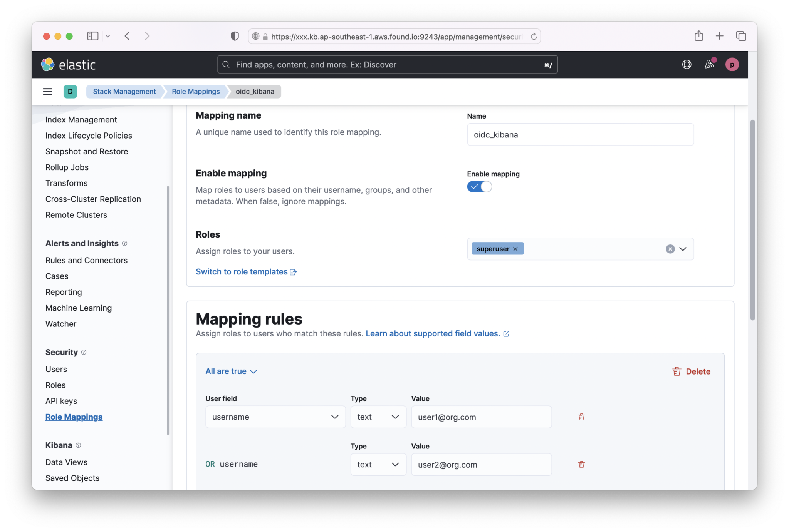Screen dimensions: 789x532
Task: Disable the Enable mapping toggle
Action: (479, 186)
